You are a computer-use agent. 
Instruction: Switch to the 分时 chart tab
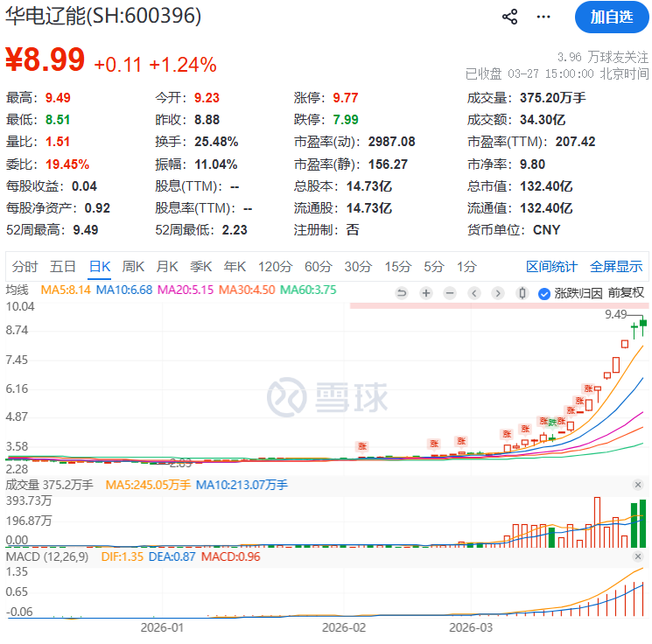pyautogui.click(x=25, y=267)
